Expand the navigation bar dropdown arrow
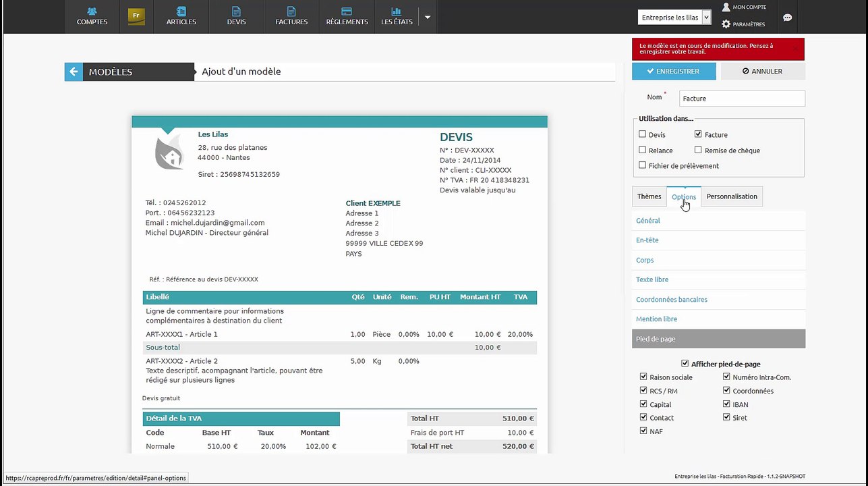The height and width of the screenshot is (486, 868). point(428,17)
